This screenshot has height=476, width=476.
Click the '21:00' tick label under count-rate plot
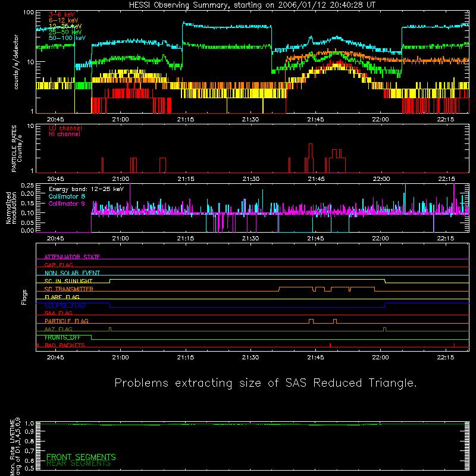click(121, 120)
